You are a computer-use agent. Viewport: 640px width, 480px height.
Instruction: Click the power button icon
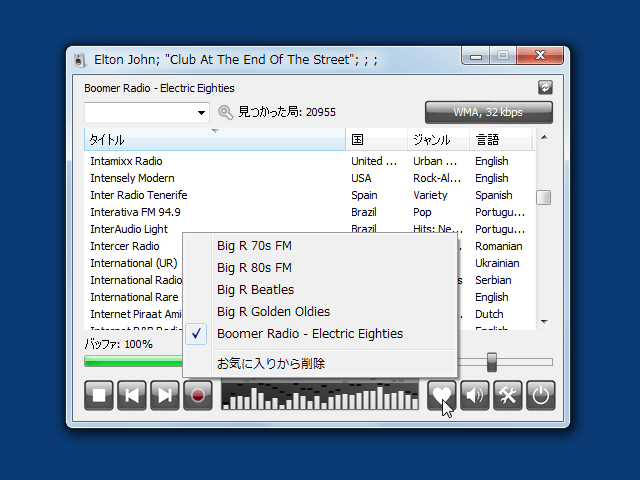(541, 395)
